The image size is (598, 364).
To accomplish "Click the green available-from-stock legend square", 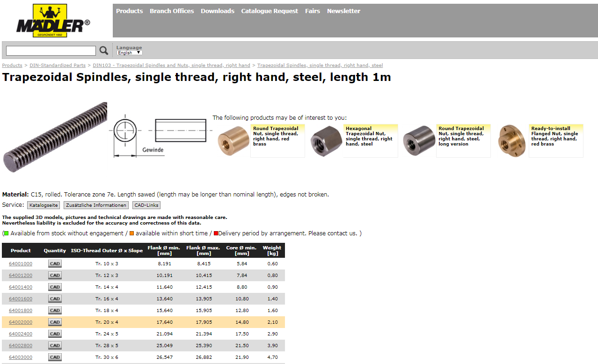I will (7, 233).
